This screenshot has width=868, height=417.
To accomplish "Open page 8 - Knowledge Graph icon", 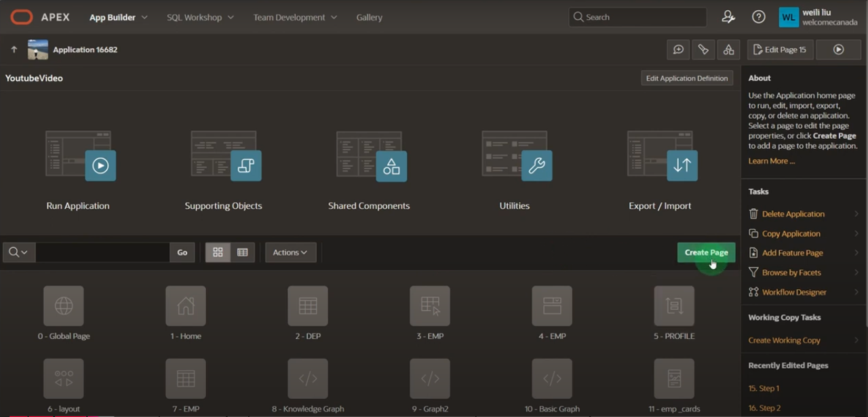I will coord(308,378).
